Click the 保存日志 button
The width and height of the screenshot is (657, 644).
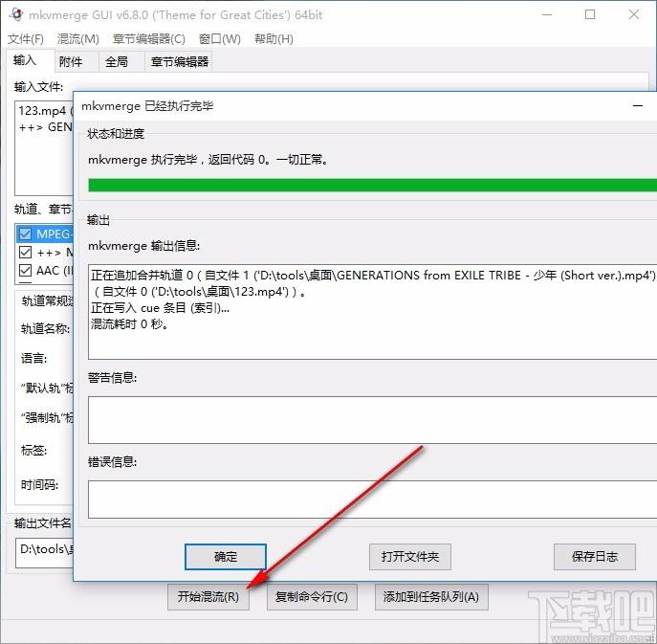point(594,557)
